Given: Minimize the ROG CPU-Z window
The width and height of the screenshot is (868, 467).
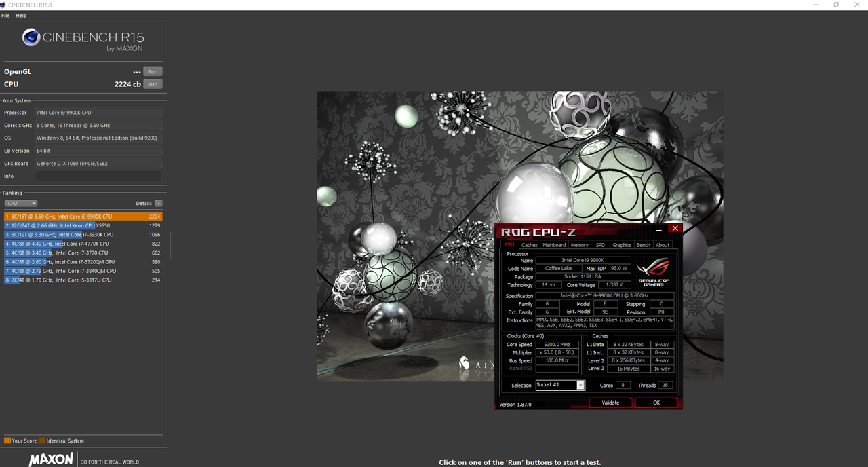Looking at the screenshot, I should pos(658,229).
